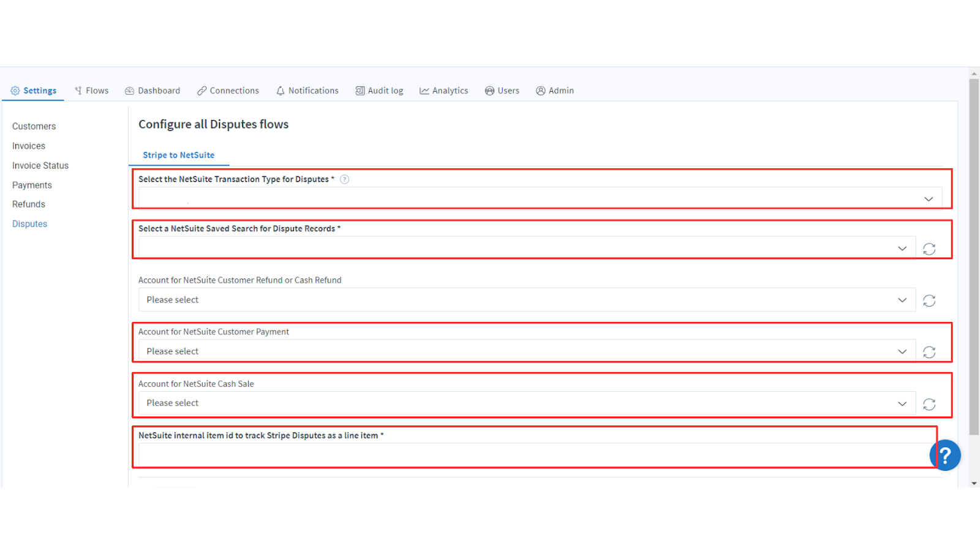Click the Dashboard gauge icon
The image size is (980, 551).
pyautogui.click(x=130, y=91)
